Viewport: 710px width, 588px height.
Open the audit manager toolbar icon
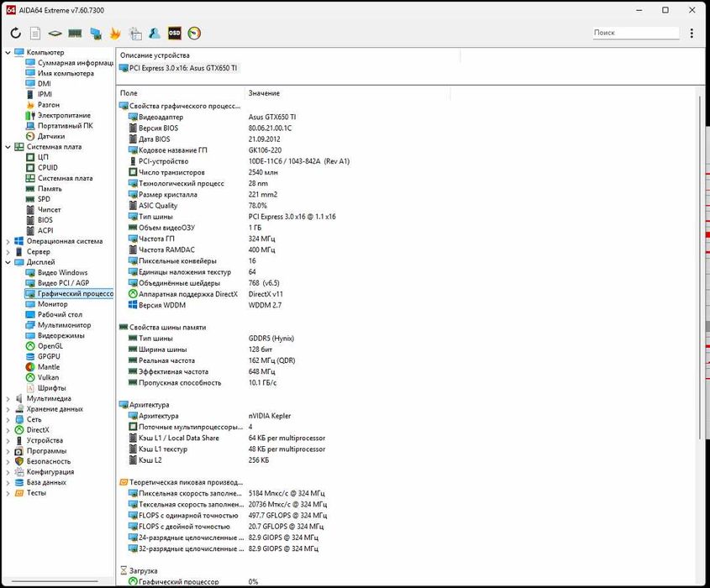point(135,33)
